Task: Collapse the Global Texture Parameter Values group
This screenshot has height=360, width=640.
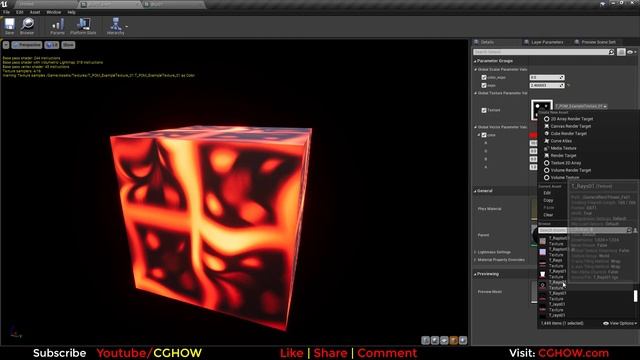Action: pos(476,93)
